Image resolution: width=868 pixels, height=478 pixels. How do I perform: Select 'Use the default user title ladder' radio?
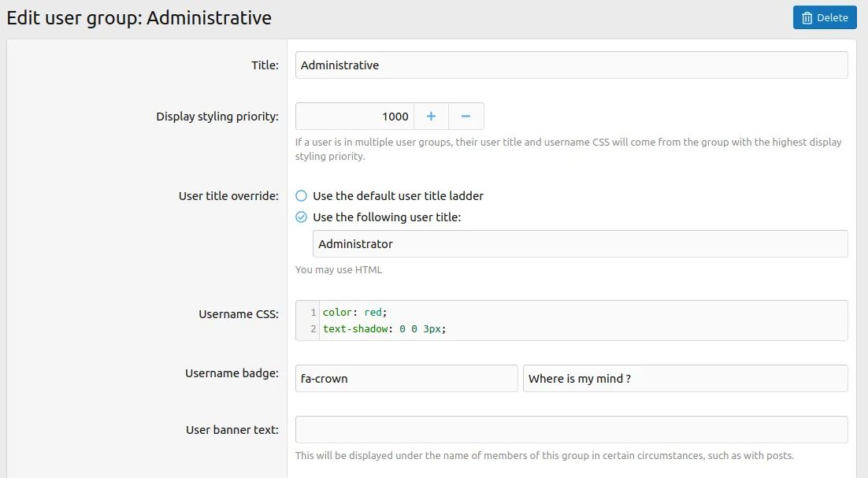tap(301, 196)
